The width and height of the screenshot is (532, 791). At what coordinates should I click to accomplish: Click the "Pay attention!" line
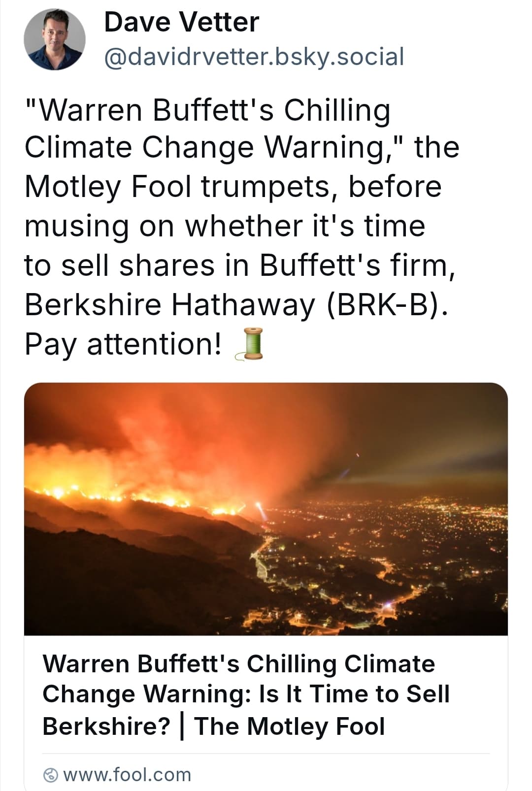[123, 344]
